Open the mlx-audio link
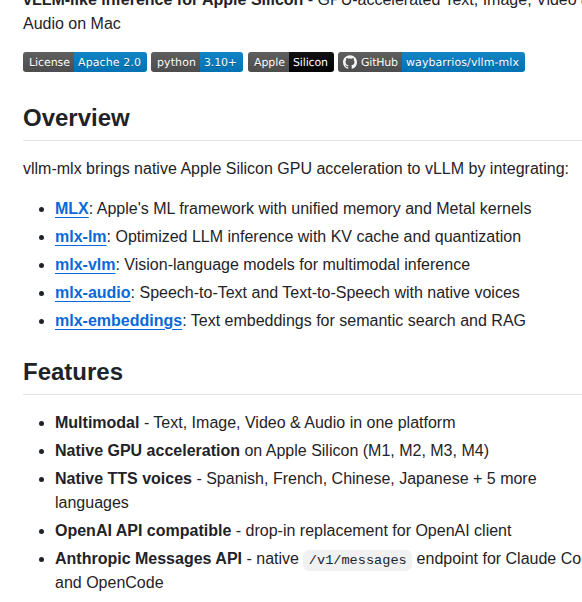Screen dimensions: 582x602 (93, 293)
